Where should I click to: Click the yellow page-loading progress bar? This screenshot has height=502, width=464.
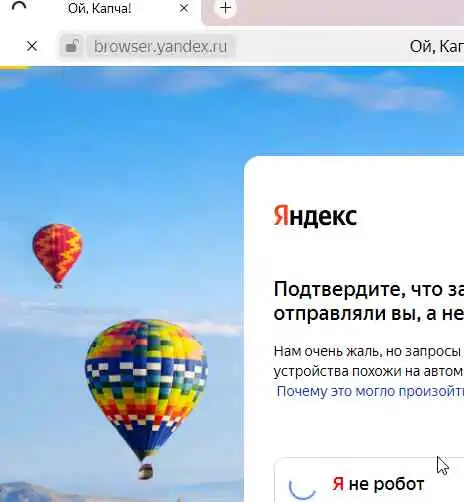(15, 68)
